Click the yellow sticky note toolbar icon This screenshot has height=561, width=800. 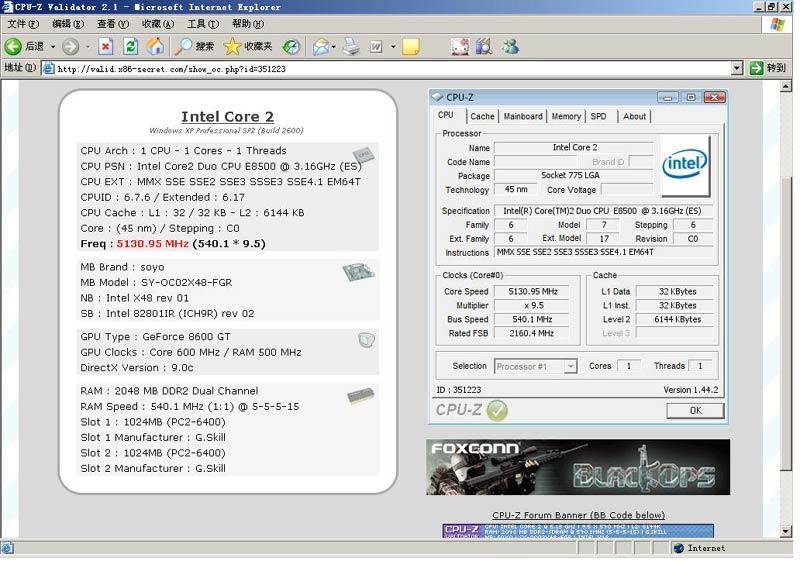pos(411,46)
